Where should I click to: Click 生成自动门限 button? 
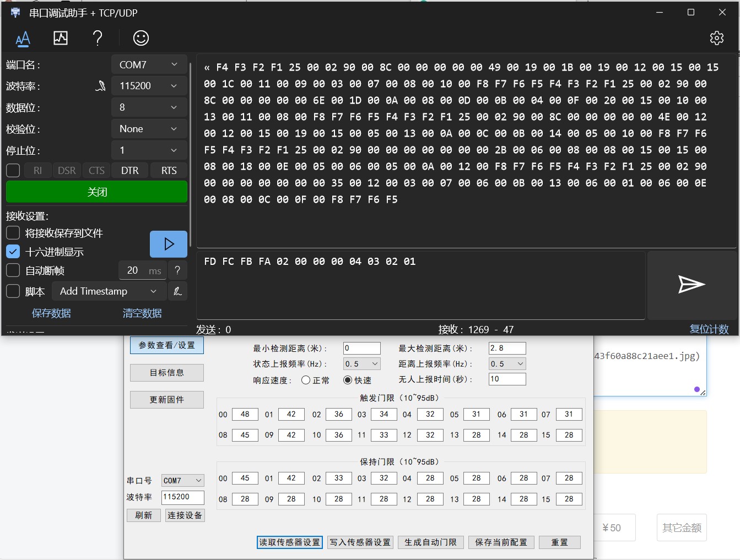click(431, 542)
